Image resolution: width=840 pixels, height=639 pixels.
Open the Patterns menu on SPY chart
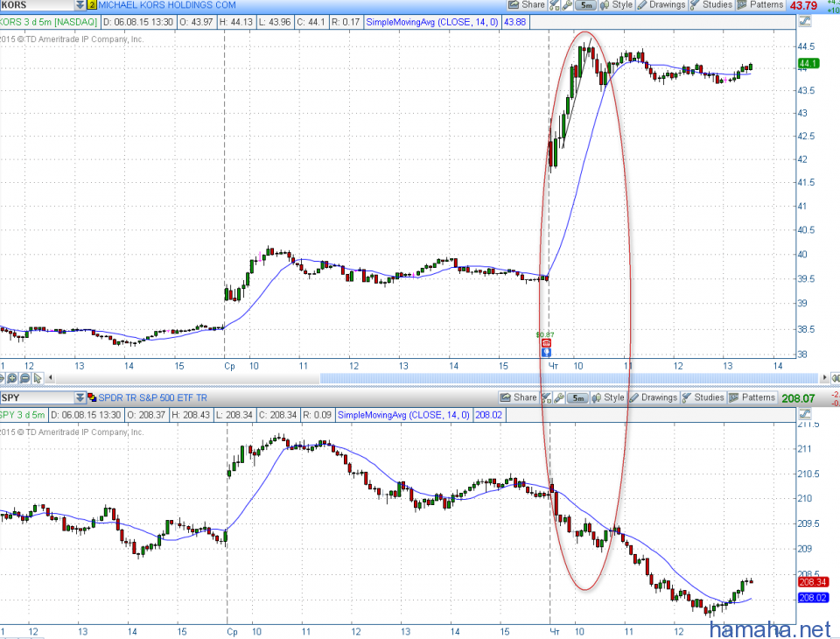pyautogui.click(x=752, y=397)
